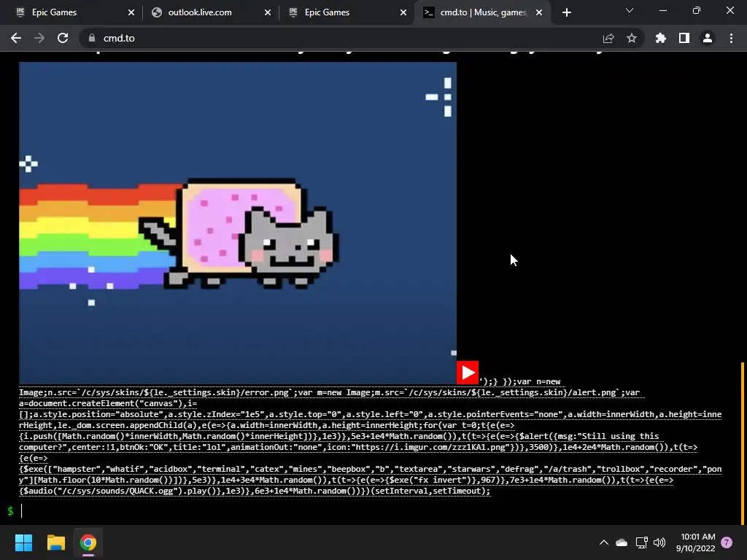Open network settings tray icon
747x560 pixels.
(x=642, y=542)
